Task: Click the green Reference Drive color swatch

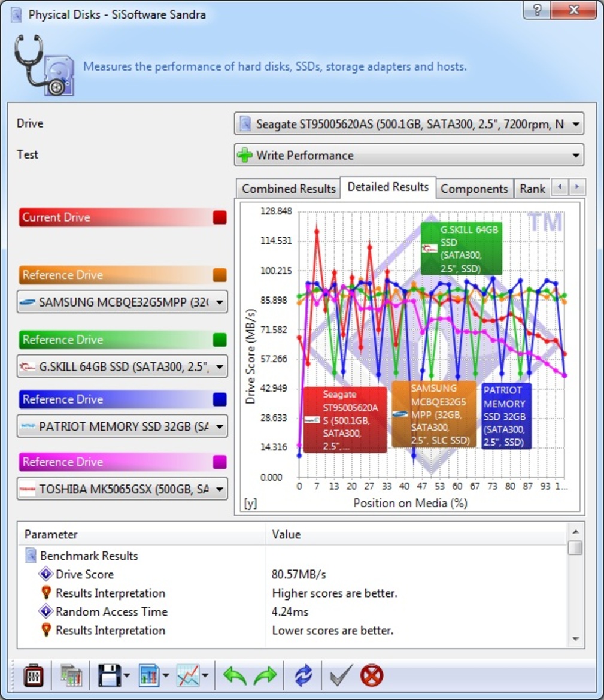Action: click(220, 340)
